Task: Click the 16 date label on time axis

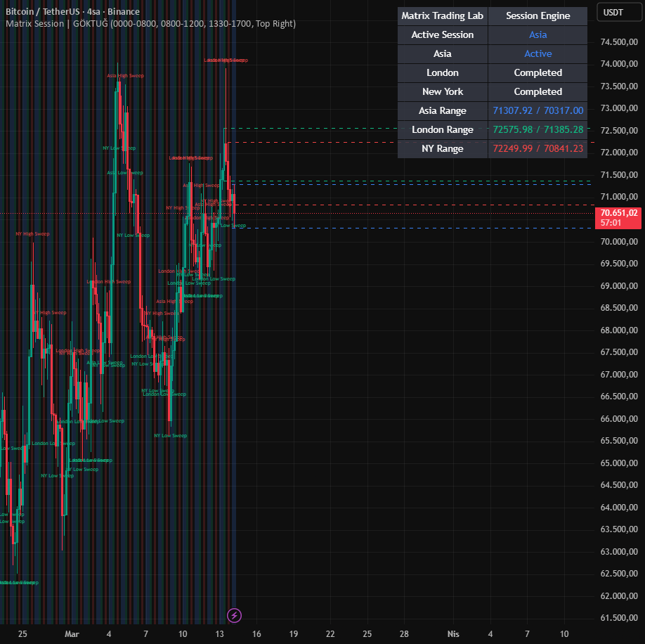Action: click(256, 633)
